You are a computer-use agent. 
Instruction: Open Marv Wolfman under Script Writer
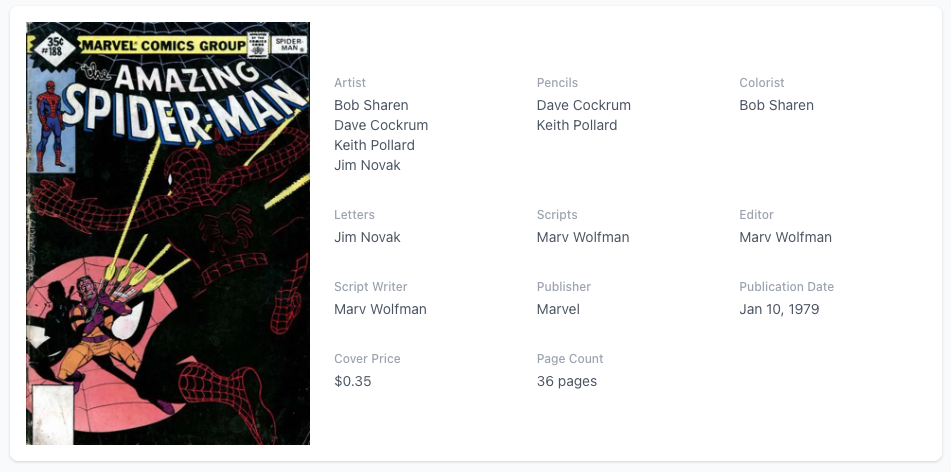(380, 309)
